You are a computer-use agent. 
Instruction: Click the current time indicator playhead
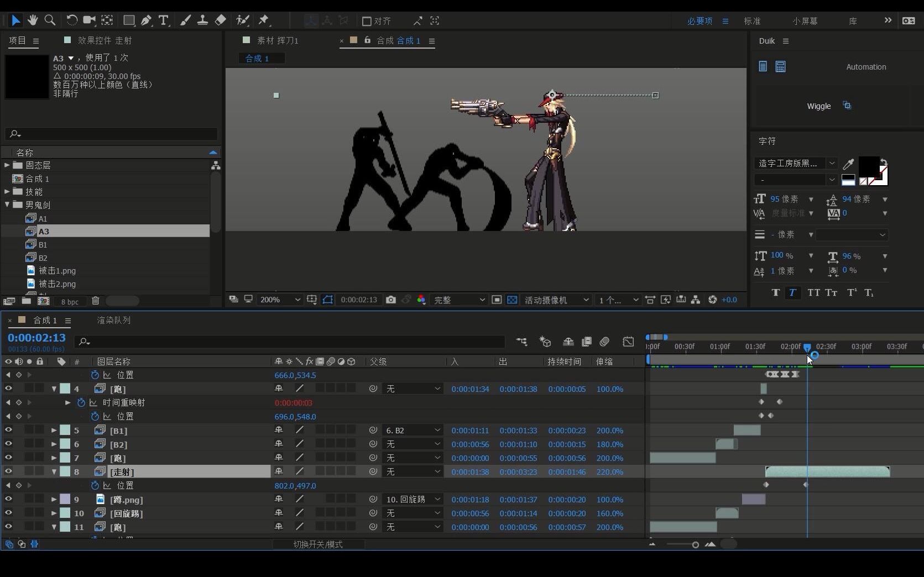[807, 347]
